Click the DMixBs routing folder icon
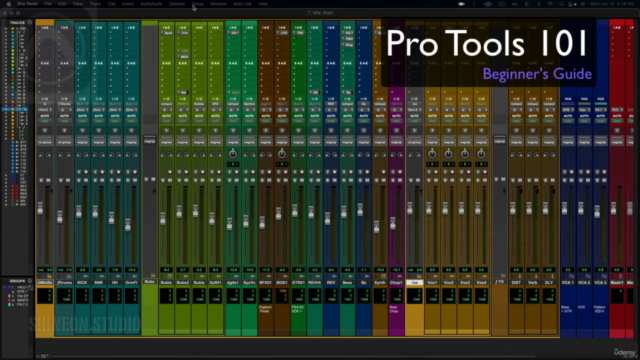Viewport: 640px width, 360px height. tap(49, 276)
